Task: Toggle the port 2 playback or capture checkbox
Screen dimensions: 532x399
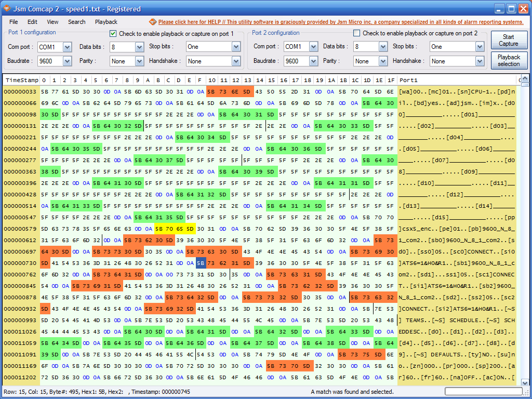Action: [x=357, y=33]
